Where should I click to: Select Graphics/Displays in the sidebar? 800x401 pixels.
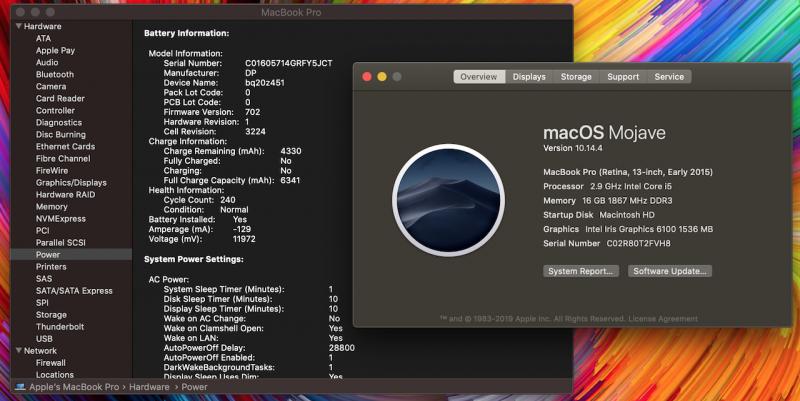[x=71, y=183]
